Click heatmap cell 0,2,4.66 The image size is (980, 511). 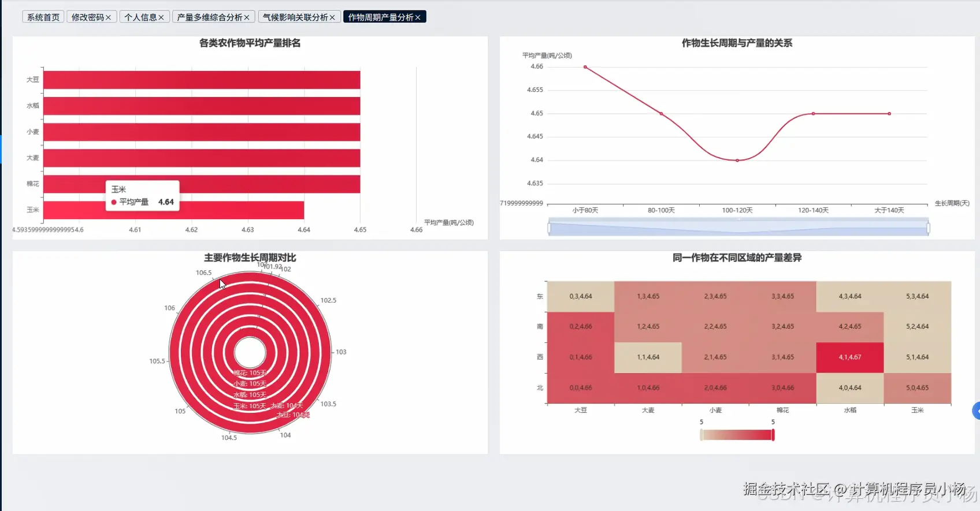(x=581, y=327)
